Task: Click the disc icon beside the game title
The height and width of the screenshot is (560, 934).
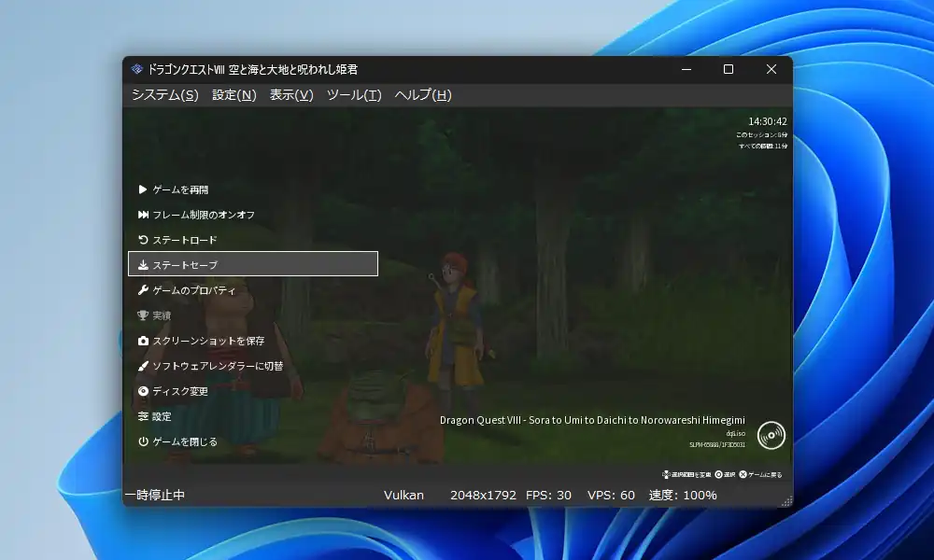Action: (x=771, y=434)
